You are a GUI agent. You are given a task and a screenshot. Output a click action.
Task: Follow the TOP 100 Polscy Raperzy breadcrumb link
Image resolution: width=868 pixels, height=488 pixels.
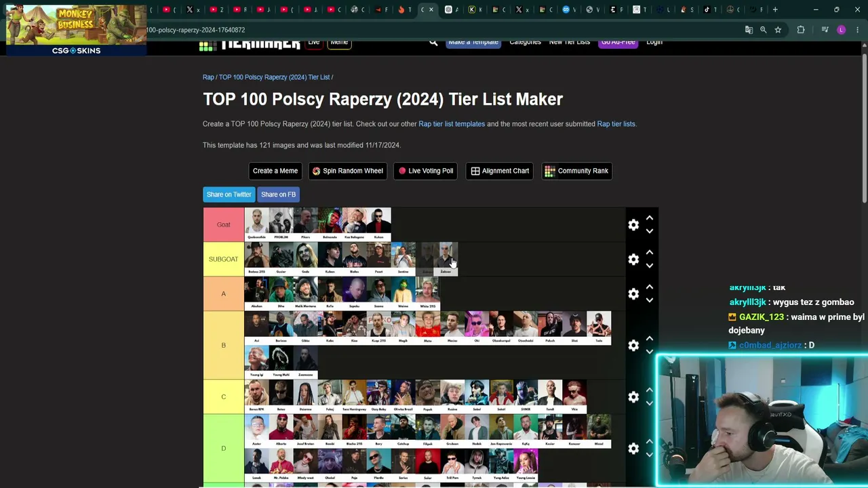click(274, 77)
